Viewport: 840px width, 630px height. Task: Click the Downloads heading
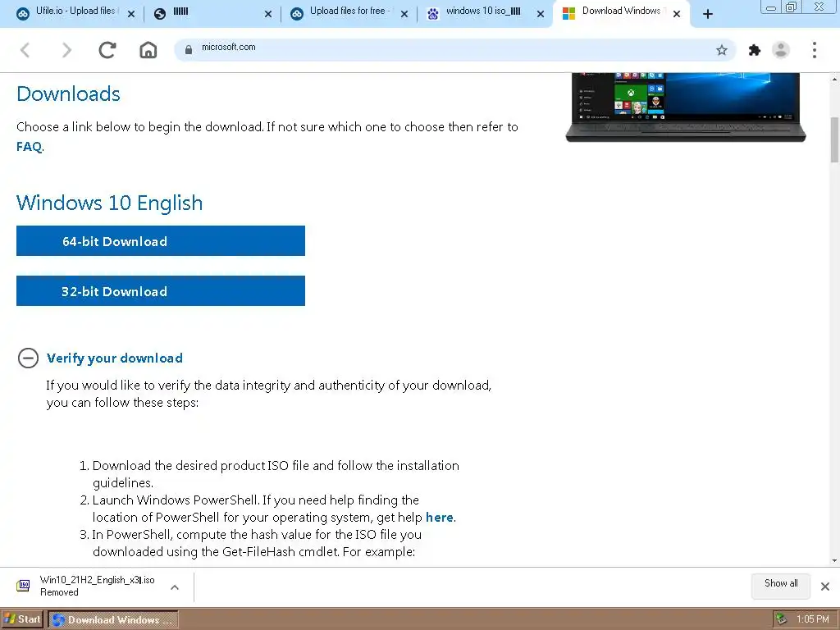69,94
